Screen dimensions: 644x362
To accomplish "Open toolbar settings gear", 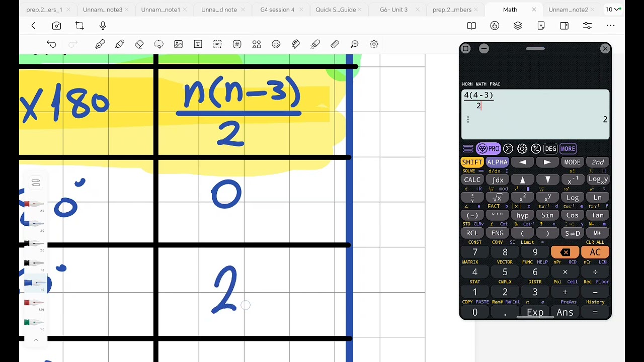I will pos(374,44).
